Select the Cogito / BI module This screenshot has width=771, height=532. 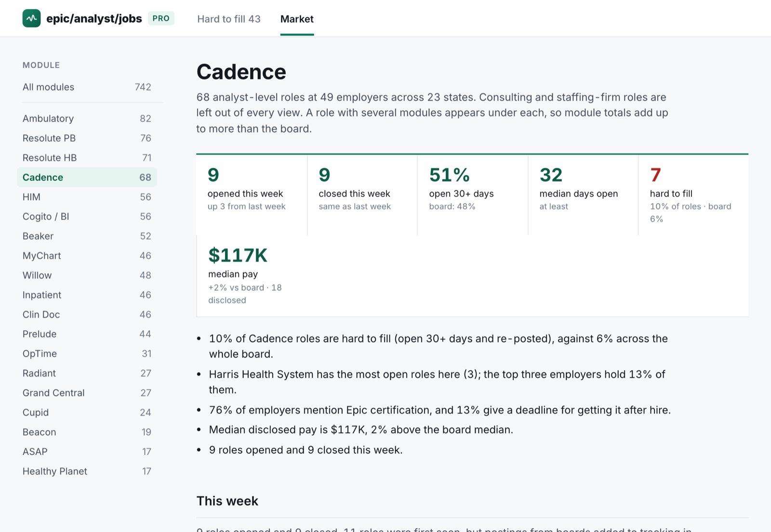click(x=87, y=217)
